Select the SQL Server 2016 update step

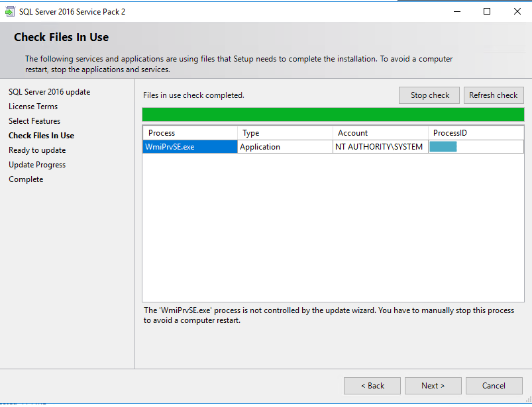[x=50, y=92]
